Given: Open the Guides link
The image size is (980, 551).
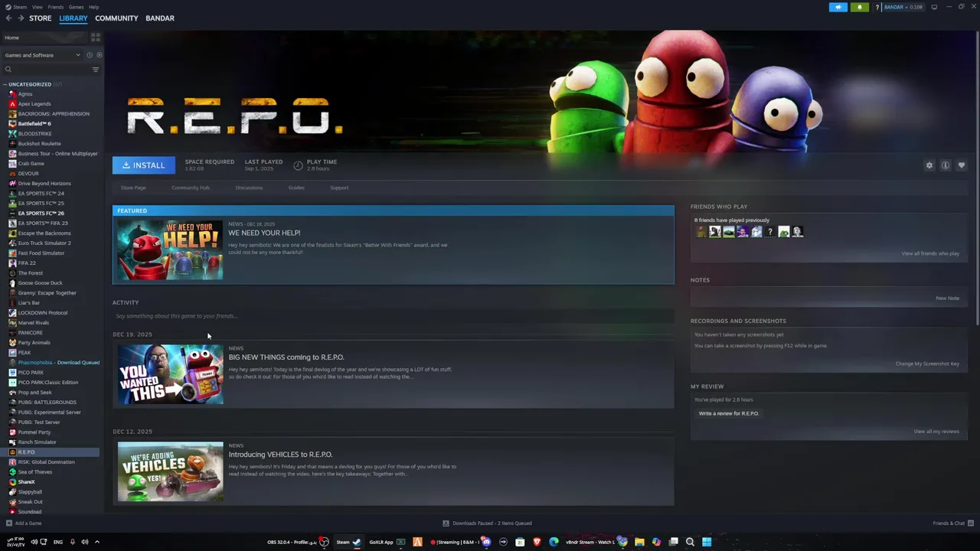Looking at the screenshot, I should (296, 187).
